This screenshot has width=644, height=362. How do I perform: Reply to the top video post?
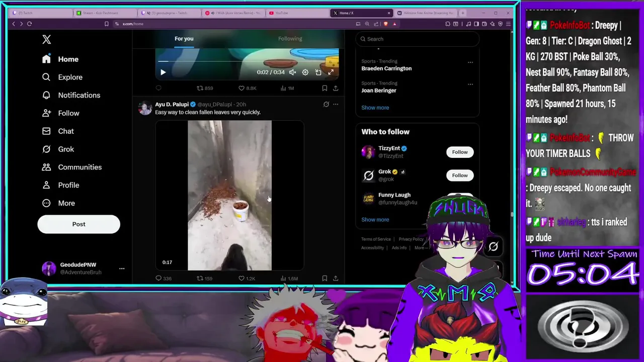coord(158,88)
